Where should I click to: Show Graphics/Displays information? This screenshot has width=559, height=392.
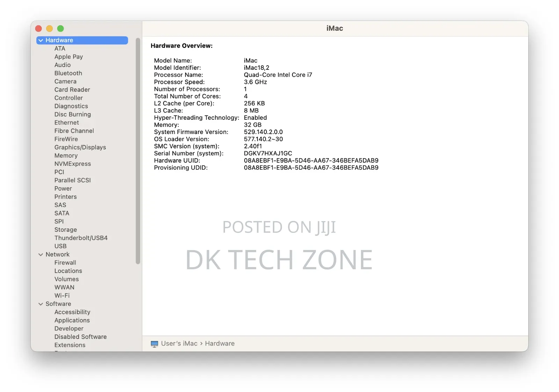[x=80, y=147]
